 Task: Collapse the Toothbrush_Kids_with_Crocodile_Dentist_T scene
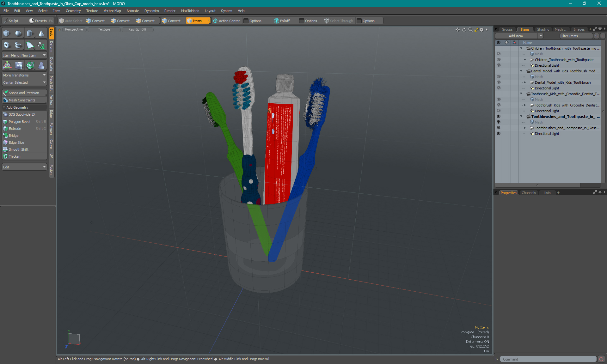click(521, 94)
